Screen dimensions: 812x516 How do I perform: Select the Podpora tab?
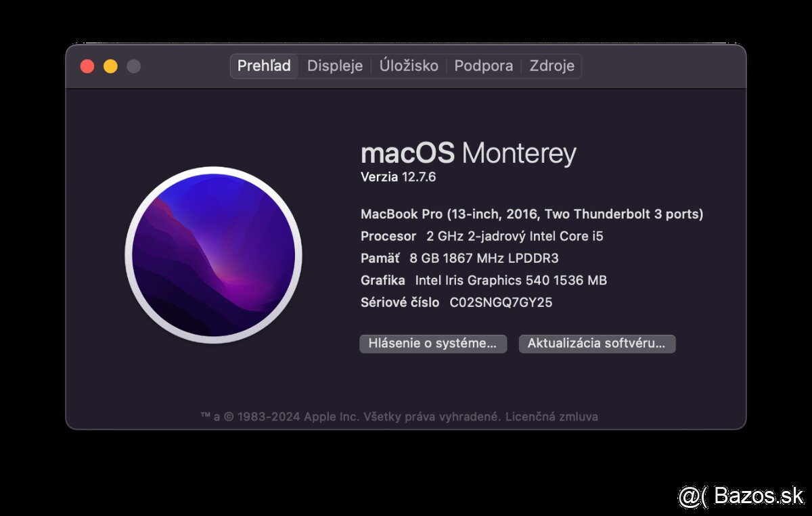484,66
